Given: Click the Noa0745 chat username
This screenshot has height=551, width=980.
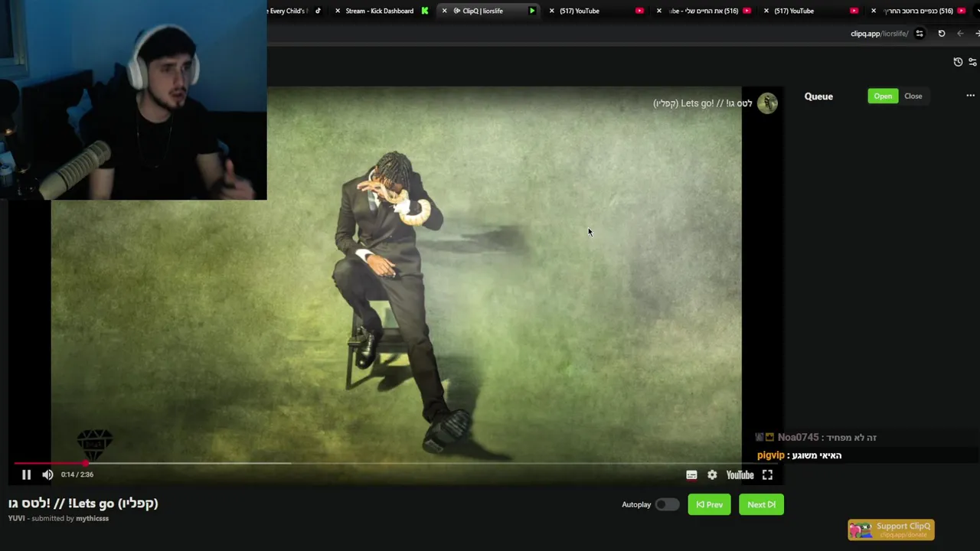Looking at the screenshot, I should tap(798, 438).
